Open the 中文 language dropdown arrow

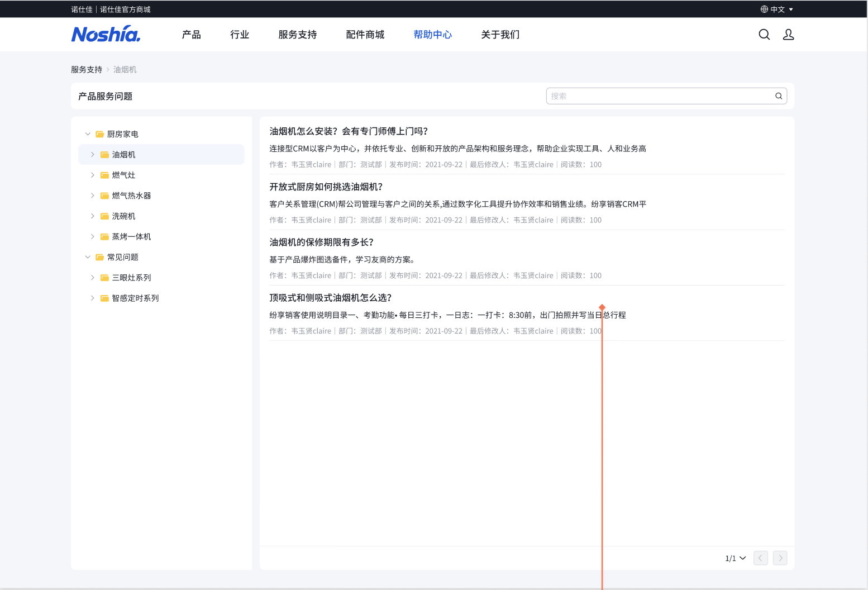[791, 9]
